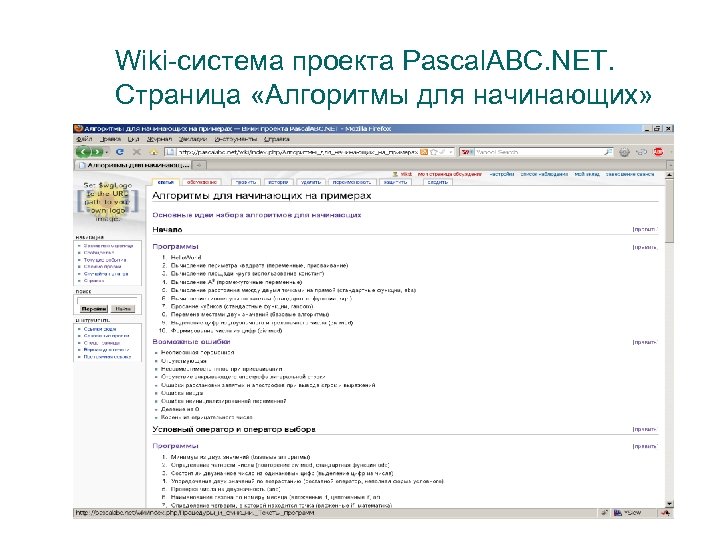Click the переименовать wiki tab

coord(351,182)
